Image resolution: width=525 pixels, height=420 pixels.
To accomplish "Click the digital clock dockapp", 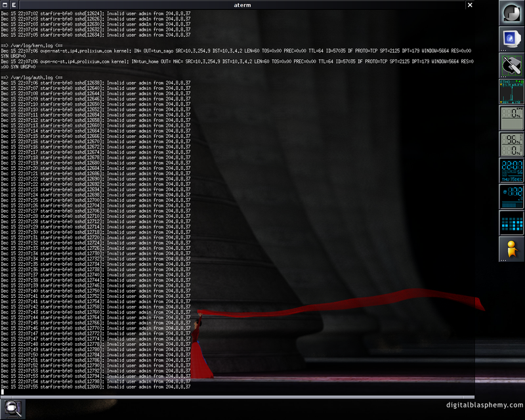I will tap(512, 170).
